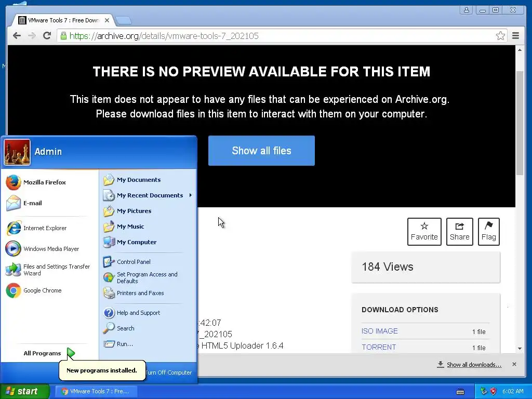Open the ISO IMAGE download link
The width and height of the screenshot is (532, 399).
coord(380,331)
